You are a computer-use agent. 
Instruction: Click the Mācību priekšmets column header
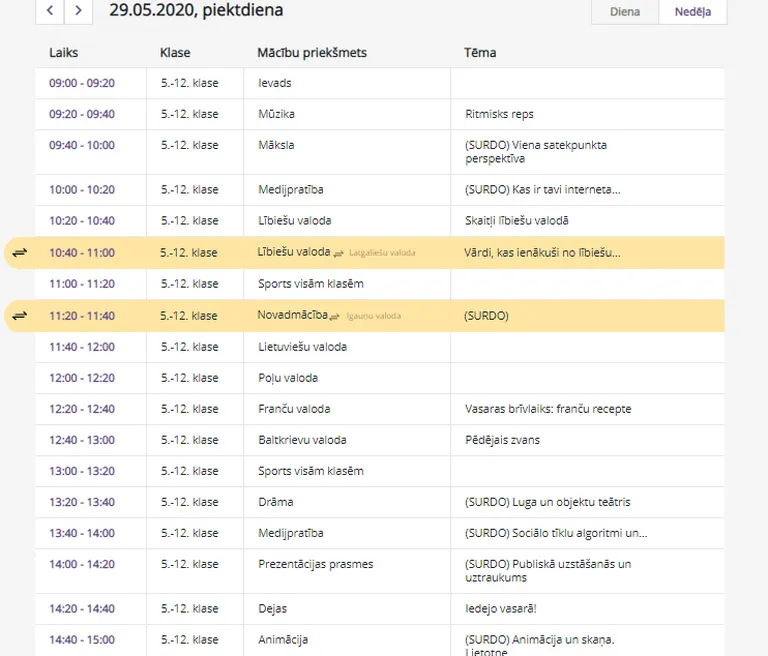point(312,52)
